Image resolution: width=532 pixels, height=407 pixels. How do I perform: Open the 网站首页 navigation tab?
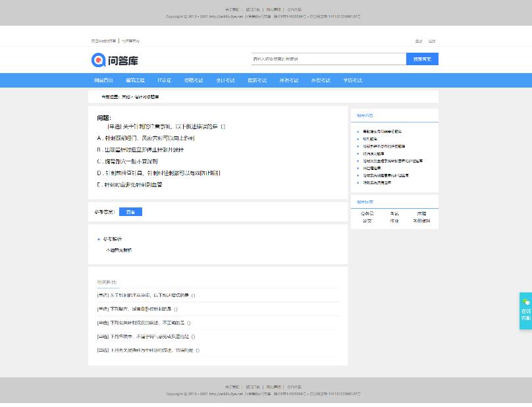(x=103, y=80)
